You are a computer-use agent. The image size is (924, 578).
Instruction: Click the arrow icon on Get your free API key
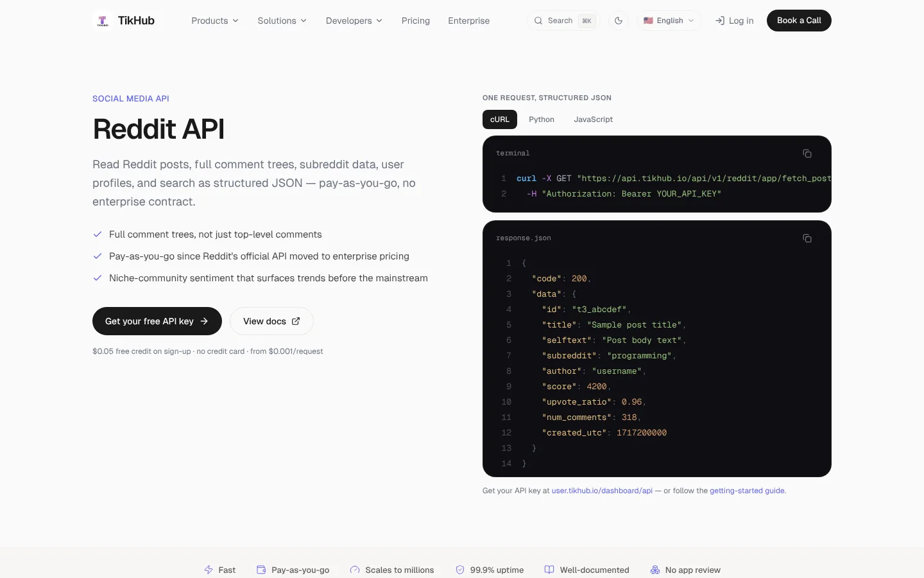click(204, 321)
